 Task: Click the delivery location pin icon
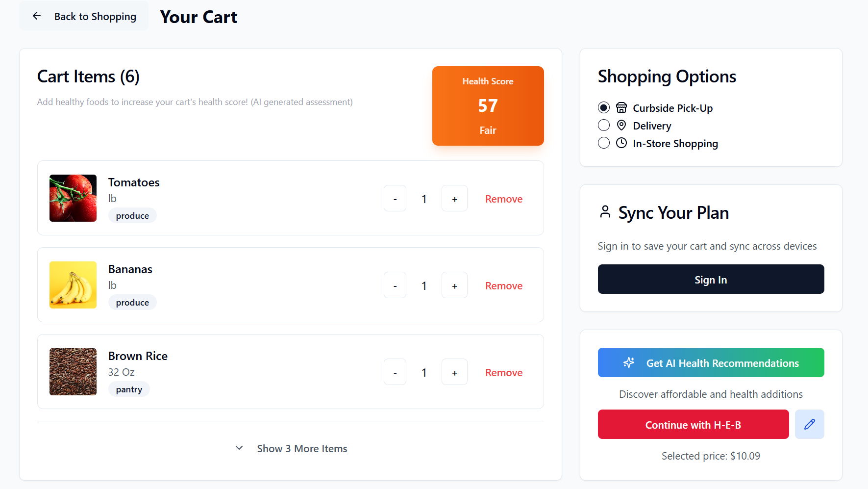[x=621, y=126]
